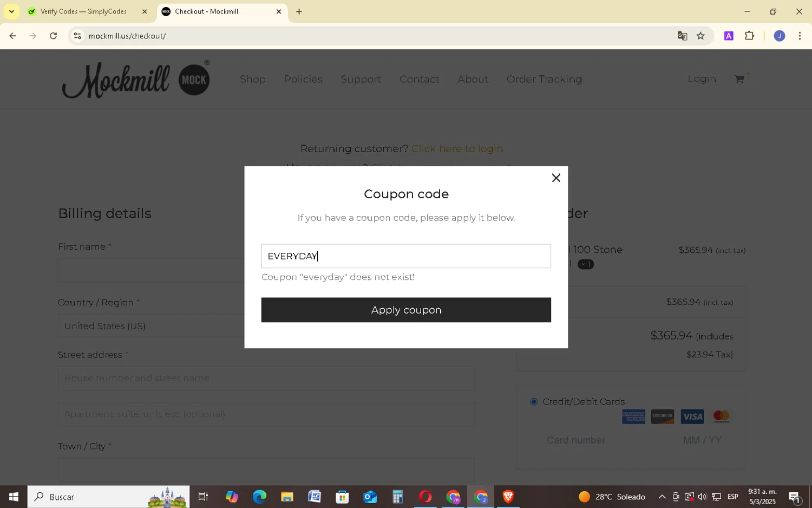Open the tab search dropdown
Image resolution: width=812 pixels, height=508 pixels.
11,11
